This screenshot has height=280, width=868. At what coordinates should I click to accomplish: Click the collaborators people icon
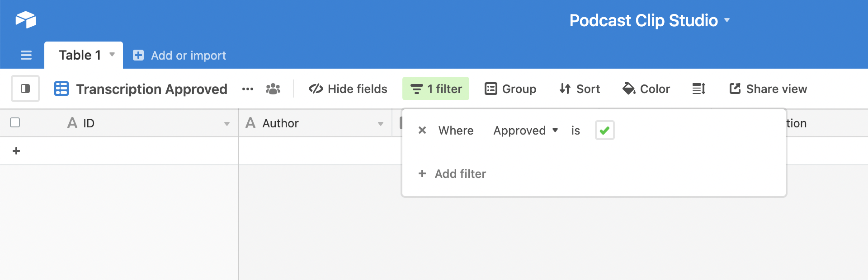click(273, 89)
